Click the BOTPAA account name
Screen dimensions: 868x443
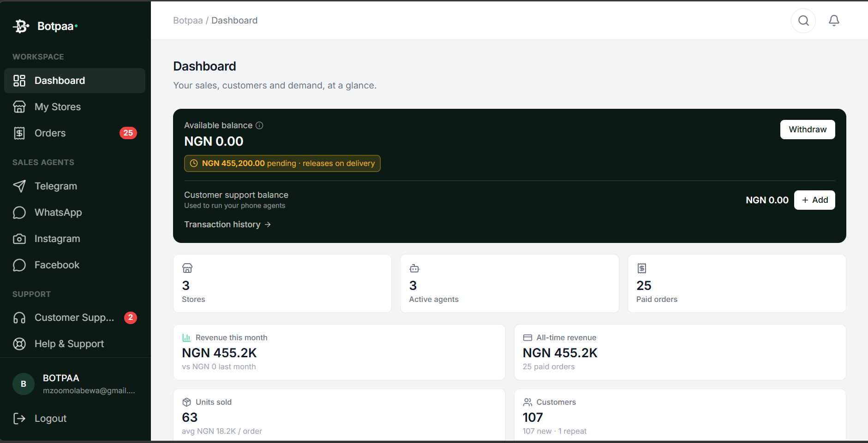61,378
